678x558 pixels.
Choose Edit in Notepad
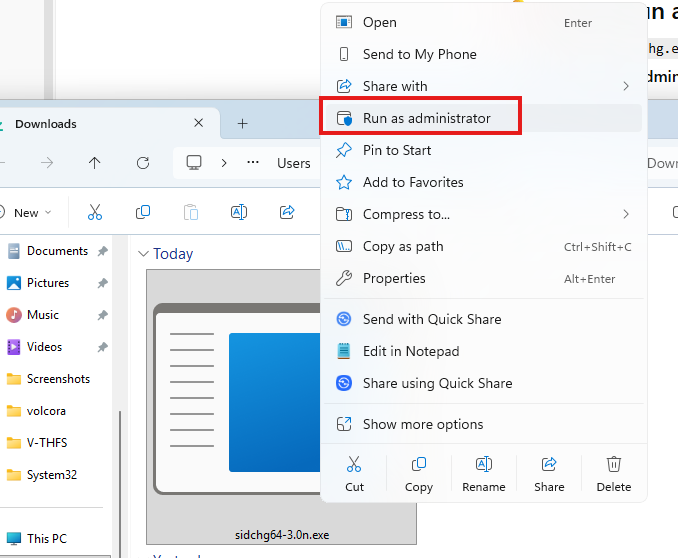coord(483,351)
